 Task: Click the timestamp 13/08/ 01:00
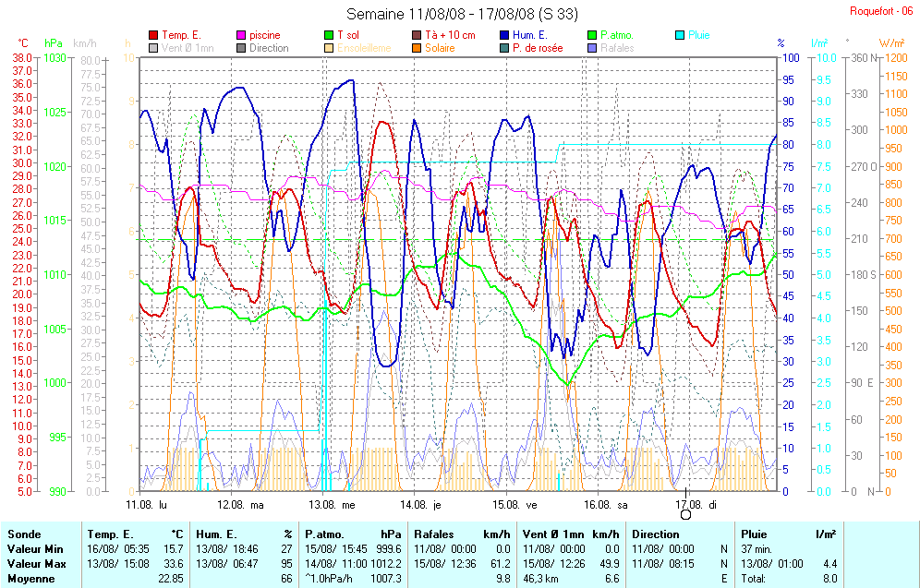772,564
